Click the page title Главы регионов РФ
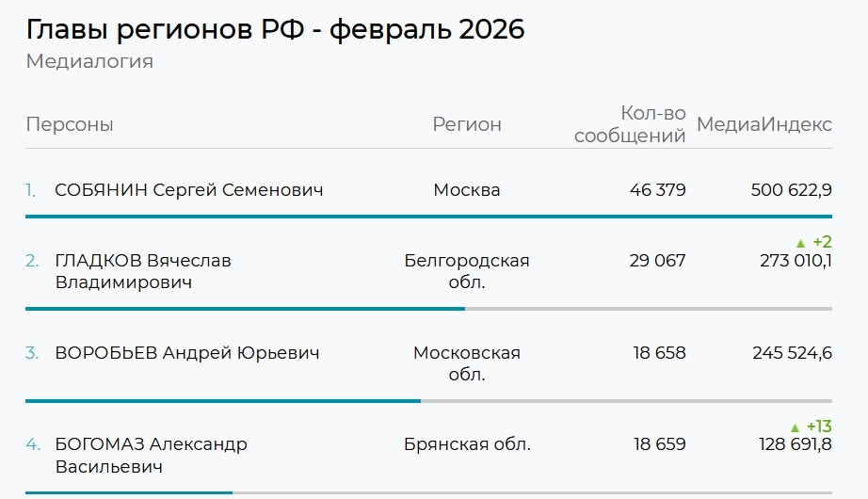 click(x=275, y=30)
